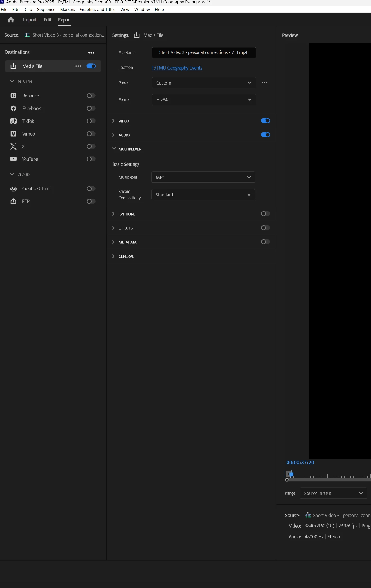Click the Vimeo icon
Viewport: 371px width, 588px height.
coord(13,134)
